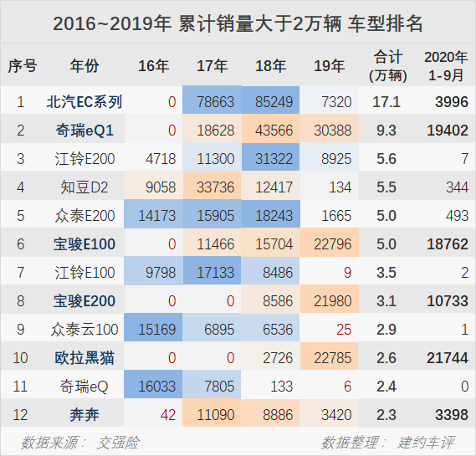Viewport: 476px width, 456px height.
Task: Click the model name 奔奔
Action: [x=84, y=415]
